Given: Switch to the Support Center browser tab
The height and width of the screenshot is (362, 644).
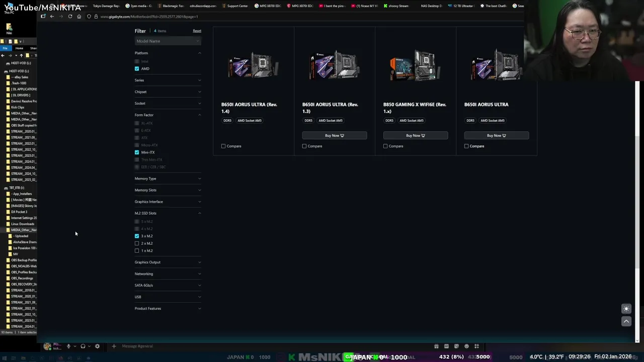Looking at the screenshot, I should click(234, 6).
